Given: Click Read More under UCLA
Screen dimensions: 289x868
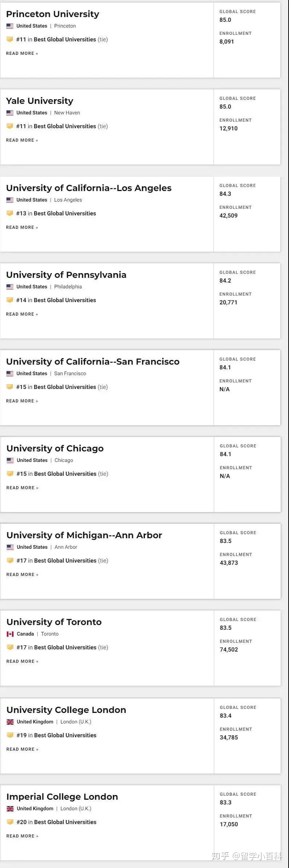Looking at the screenshot, I should (22, 227).
